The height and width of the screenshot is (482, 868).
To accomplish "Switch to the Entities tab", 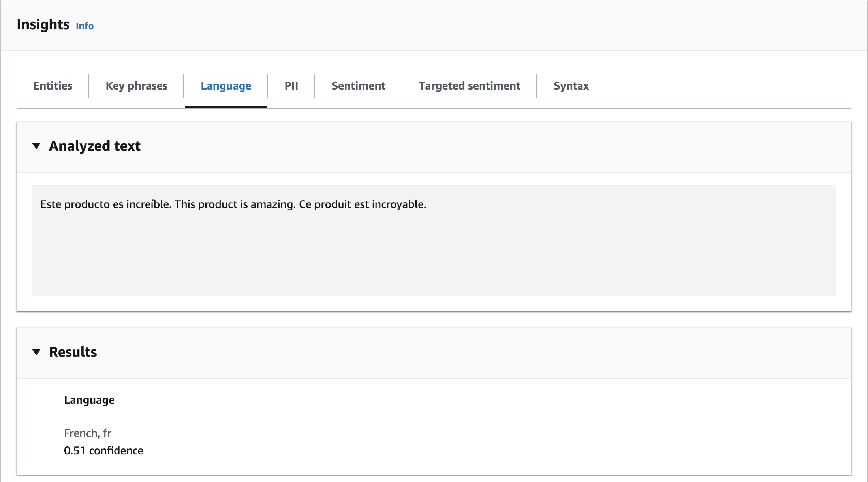I will (53, 86).
